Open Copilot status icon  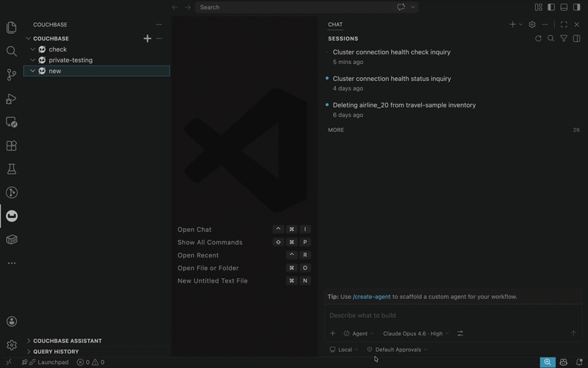click(564, 362)
